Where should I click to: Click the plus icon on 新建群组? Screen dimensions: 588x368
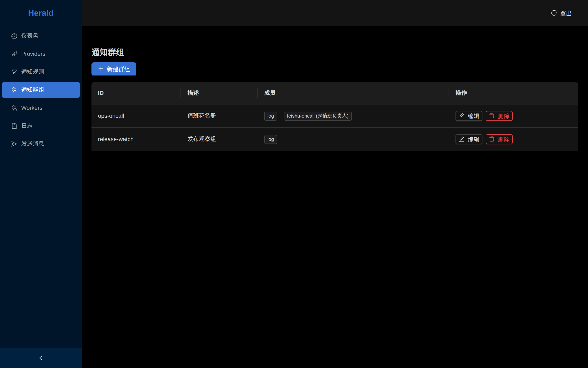click(101, 69)
